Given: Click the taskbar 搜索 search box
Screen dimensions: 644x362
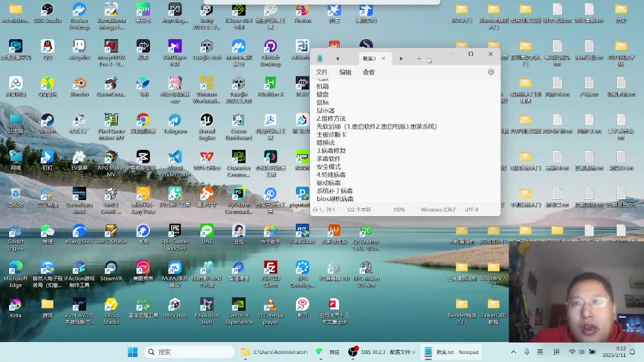Looking at the screenshot, I should (x=189, y=352).
